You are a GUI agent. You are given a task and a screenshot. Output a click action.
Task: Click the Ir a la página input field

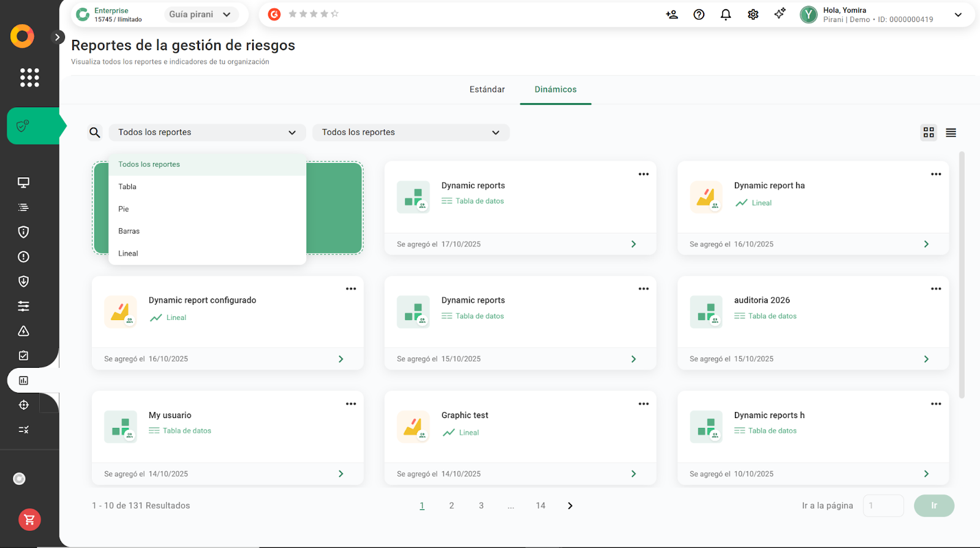point(883,506)
